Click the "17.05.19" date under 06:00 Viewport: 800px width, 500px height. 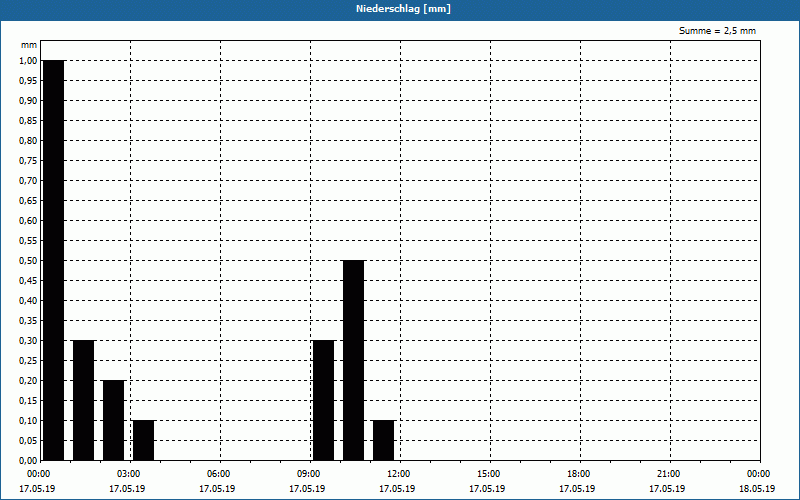click(217, 488)
